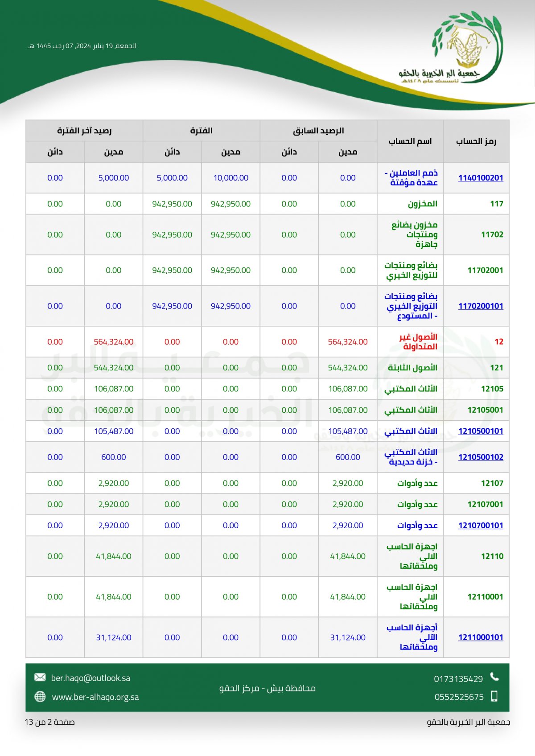Screen dimensions: 535x756
Task: Click previous balance 600.00
Action: 348,457
